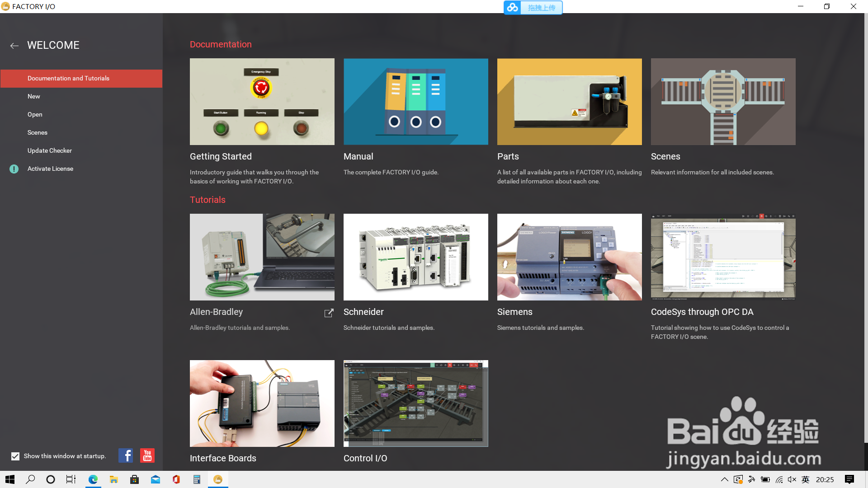Click the cloud upload widget at top
Image resolution: width=868 pixels, height=488 pixels.
[x=533, y=8]
